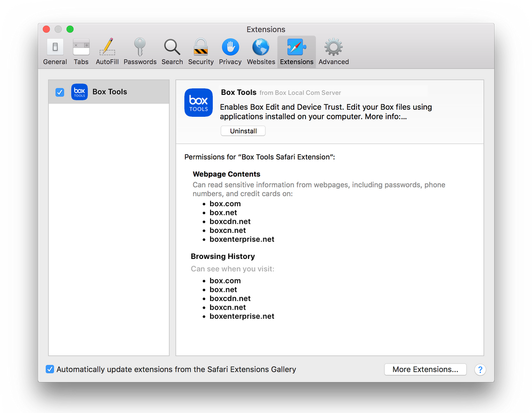Open More Extensions gallery
Viewport: 532px width, 413px height.
click(x=425, y=369)
